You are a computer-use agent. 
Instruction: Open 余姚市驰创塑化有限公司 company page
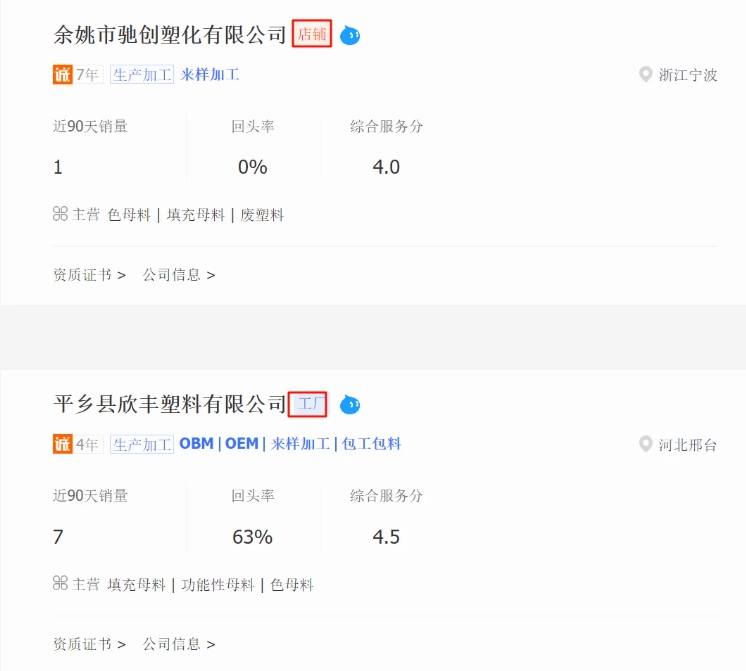point(169,35)
